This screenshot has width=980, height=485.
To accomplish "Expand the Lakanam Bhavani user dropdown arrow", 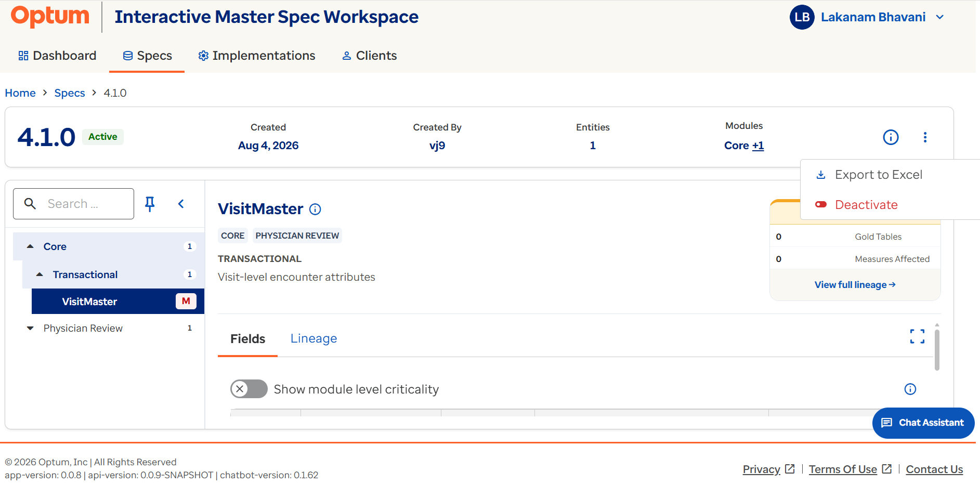I will pos(939,17).
